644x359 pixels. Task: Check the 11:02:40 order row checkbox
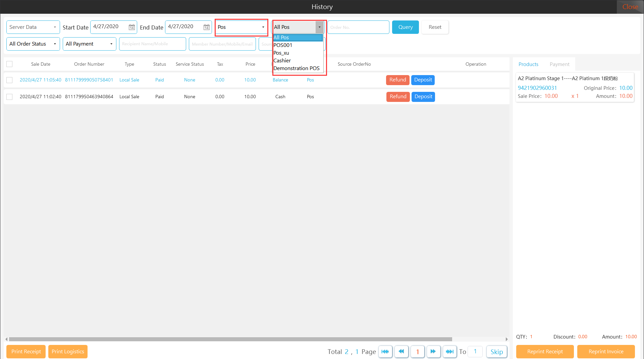point(9,97)
